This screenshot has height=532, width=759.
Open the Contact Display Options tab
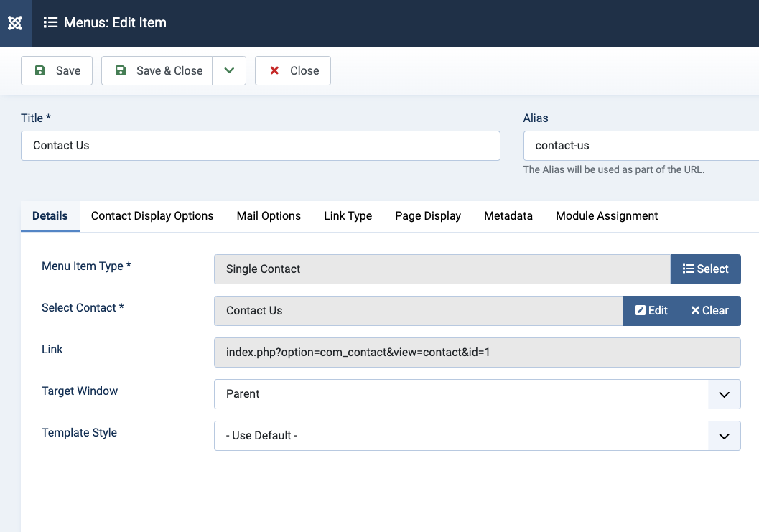click(x=152, y=215)
